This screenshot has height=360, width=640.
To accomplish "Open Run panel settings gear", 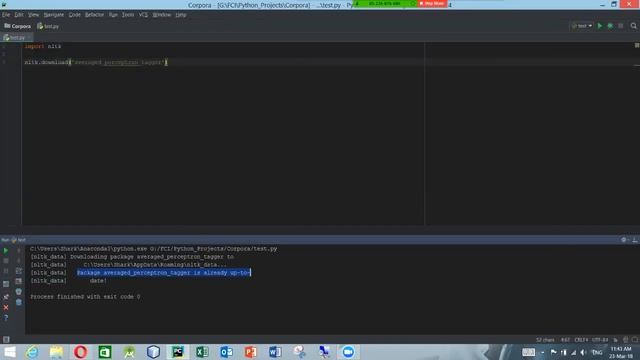I will tap(624, 240).
